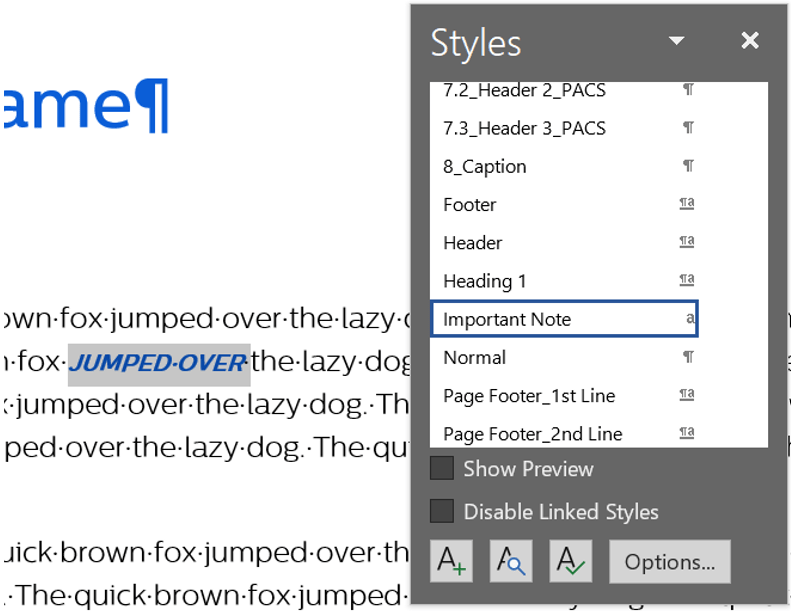Choose the 7.3_Header 3_PACS style
The image size is (792, 615).
524,128
